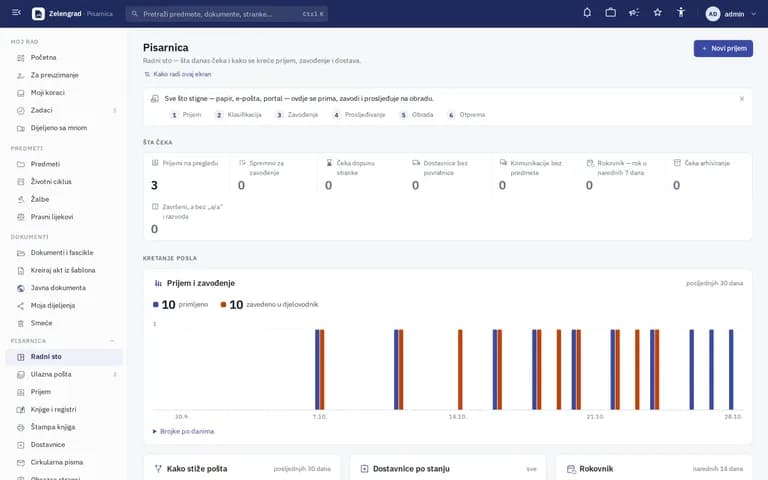Dismiss the info banner with X
Viewport: 768px width, 480px height.
pos(742,98)
